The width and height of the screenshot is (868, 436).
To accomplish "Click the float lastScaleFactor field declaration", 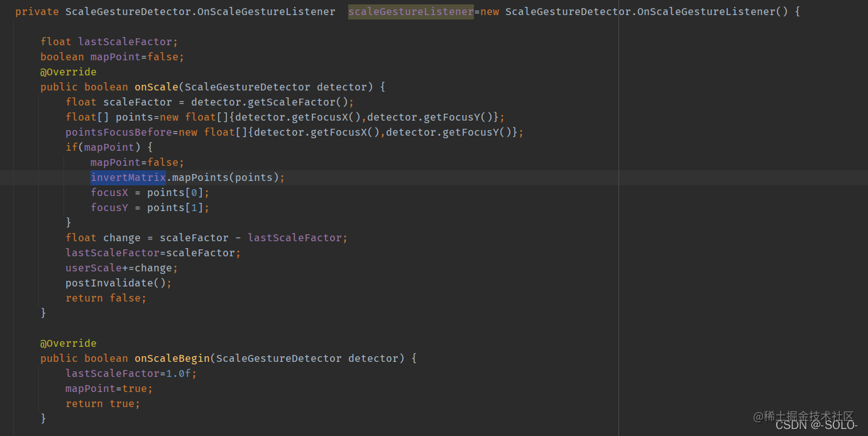I will point(109,41).
